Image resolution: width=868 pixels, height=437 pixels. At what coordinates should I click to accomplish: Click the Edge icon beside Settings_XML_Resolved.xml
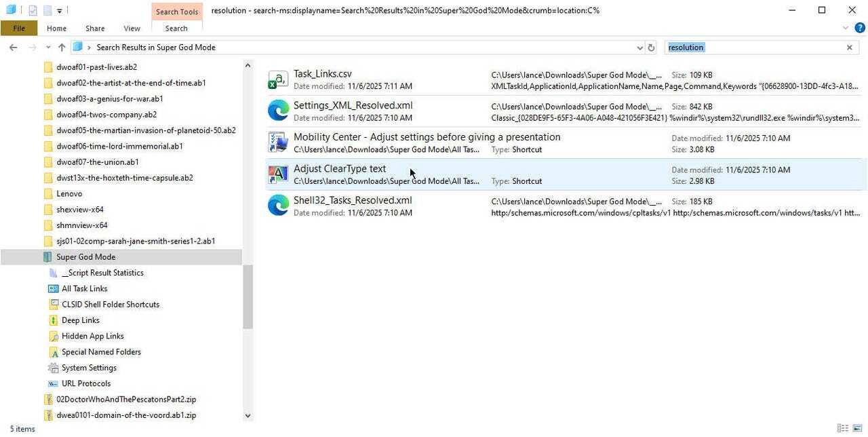[x=278, y=110]
